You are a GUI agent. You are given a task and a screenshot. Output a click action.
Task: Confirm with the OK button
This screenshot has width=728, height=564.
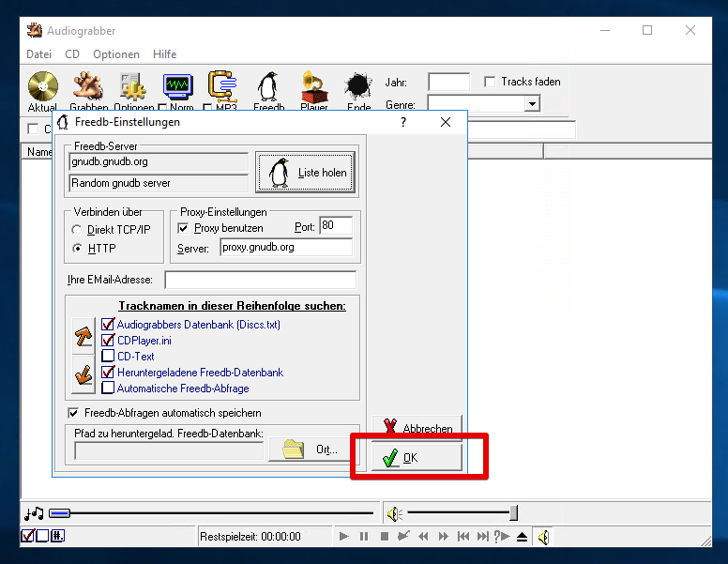[x=417, y=458]
